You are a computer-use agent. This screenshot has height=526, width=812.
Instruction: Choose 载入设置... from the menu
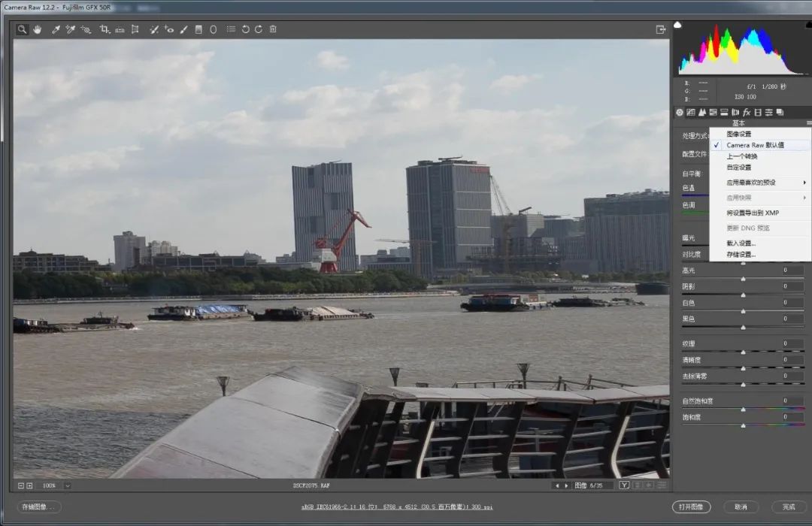(x=741, y=243)
